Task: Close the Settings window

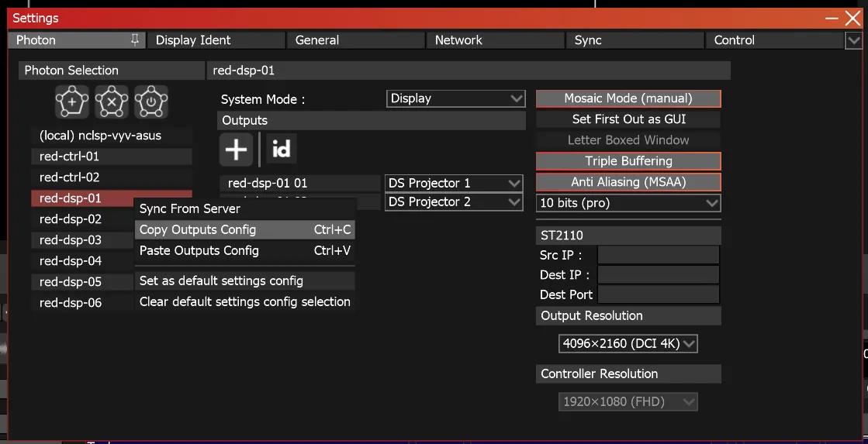Action: (853, 19)
